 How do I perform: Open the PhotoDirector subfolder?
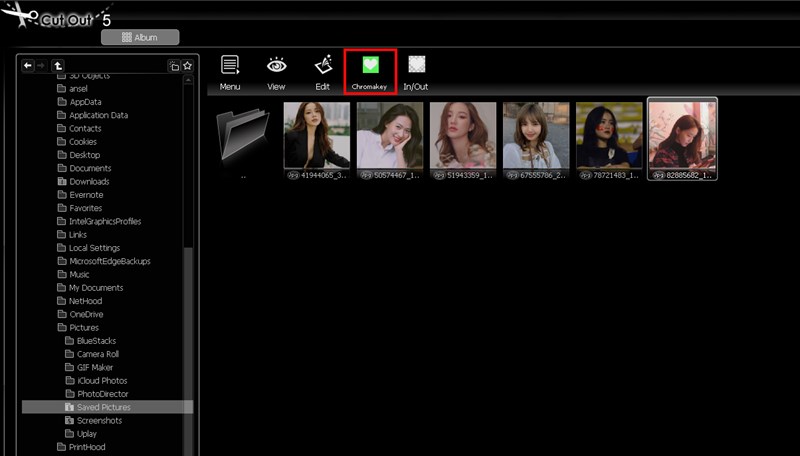tap(103, 394)
